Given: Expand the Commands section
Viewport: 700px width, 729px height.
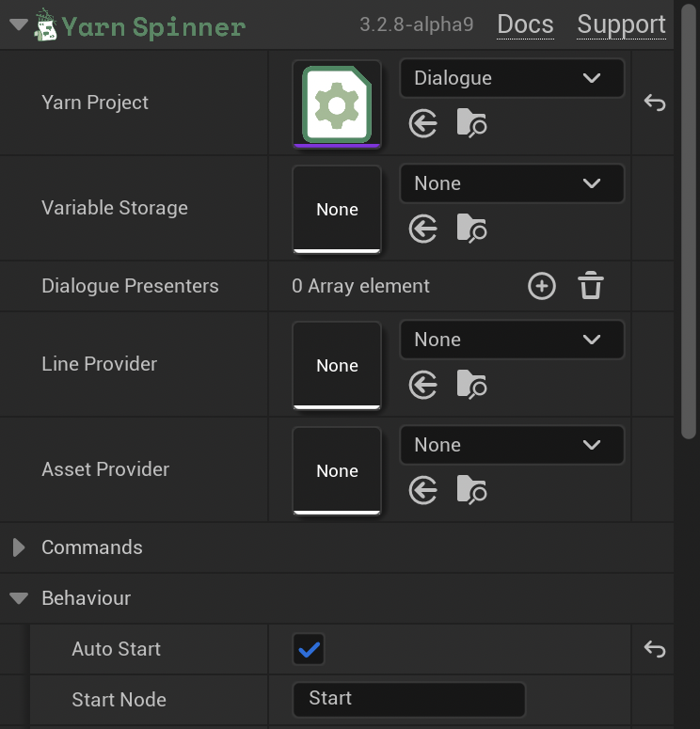Looking at the screenshot, I should pyautogui.click(x=19, y=547).
